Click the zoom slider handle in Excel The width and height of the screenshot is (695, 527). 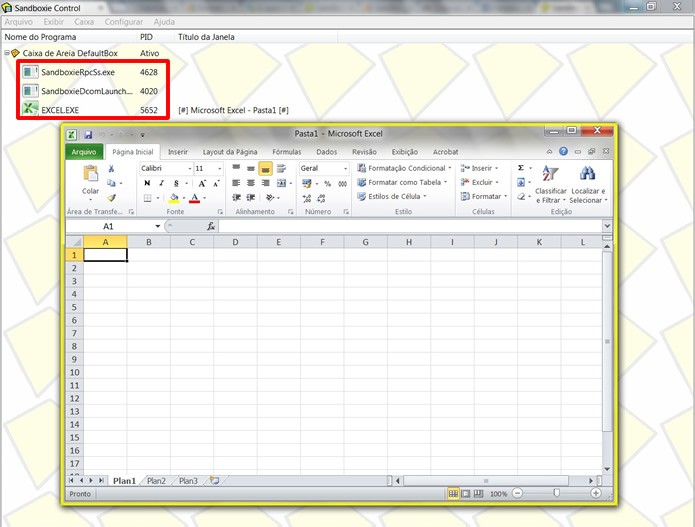click(557, 493)
